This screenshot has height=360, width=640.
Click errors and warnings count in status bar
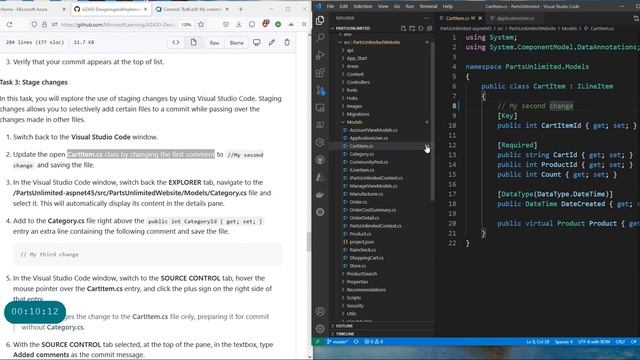(x=373, y=342)
